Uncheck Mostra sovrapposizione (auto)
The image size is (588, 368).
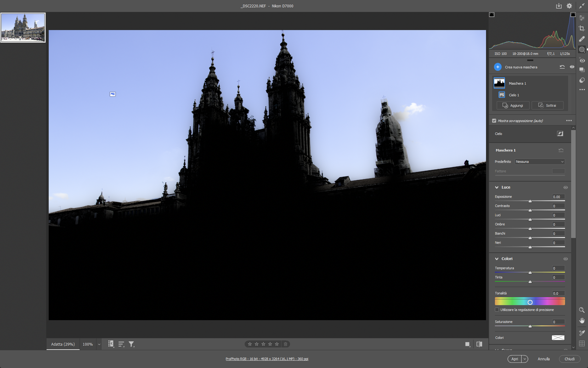494,120
